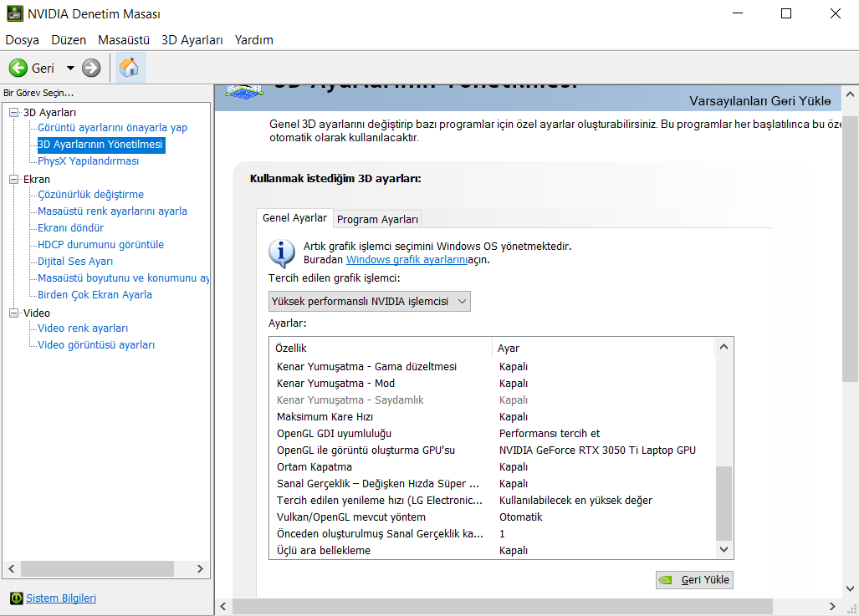Image resolution: width=859 pixels, height=616 pixels.
Task: Switch to Program Ayarları tab
Action: pyautogui.click(x=377, y=219)
